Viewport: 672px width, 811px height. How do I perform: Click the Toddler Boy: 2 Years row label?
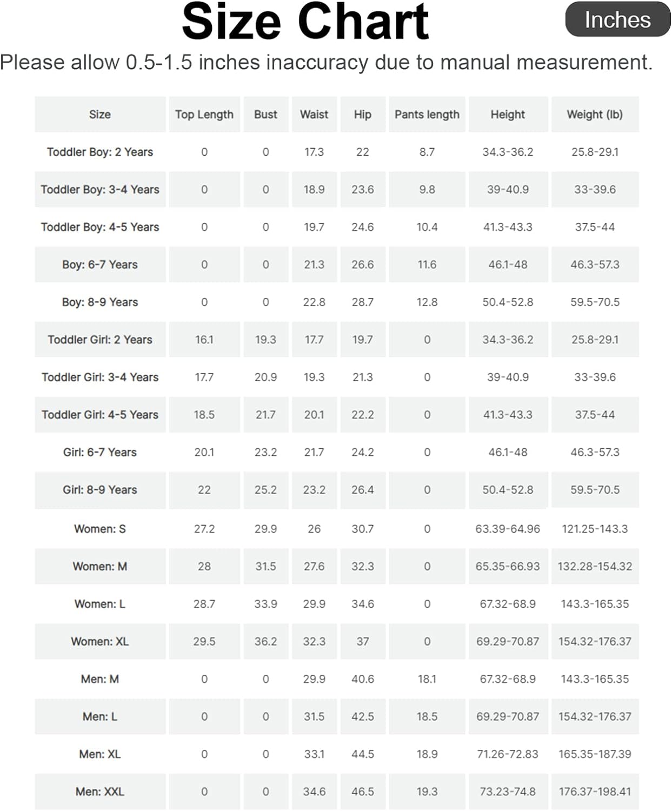[100, 152]
